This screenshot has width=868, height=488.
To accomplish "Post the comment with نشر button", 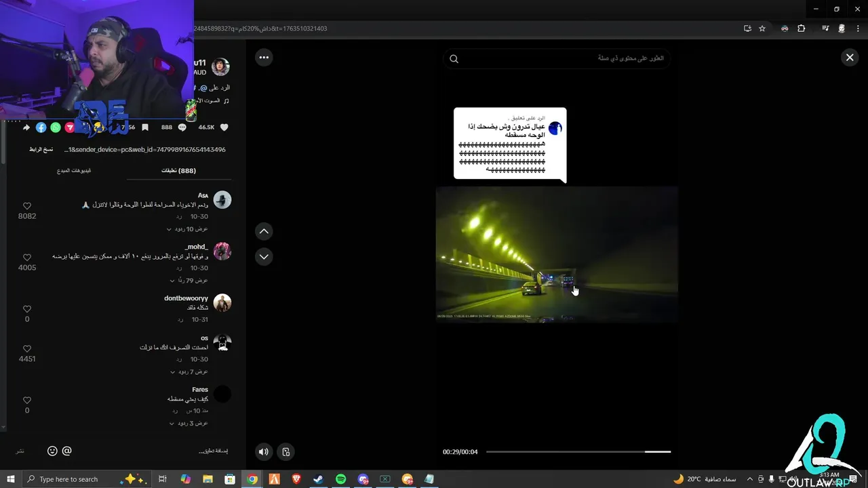I will 20,451.
